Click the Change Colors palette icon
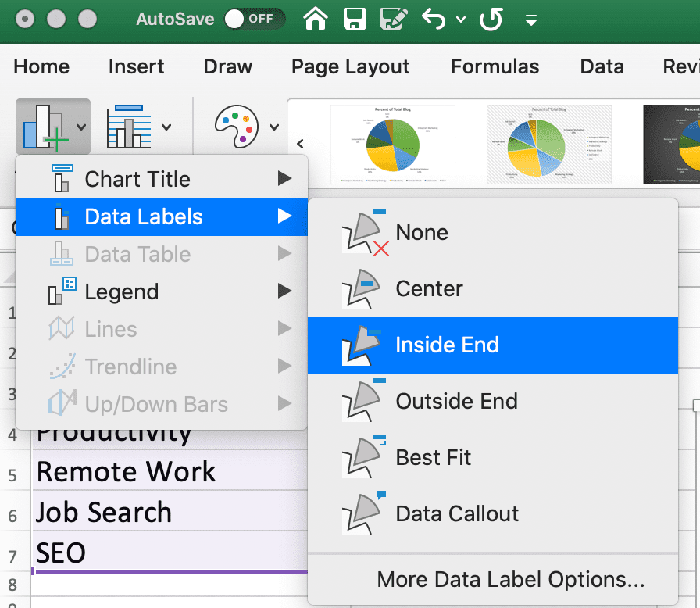 pos(236,127)
